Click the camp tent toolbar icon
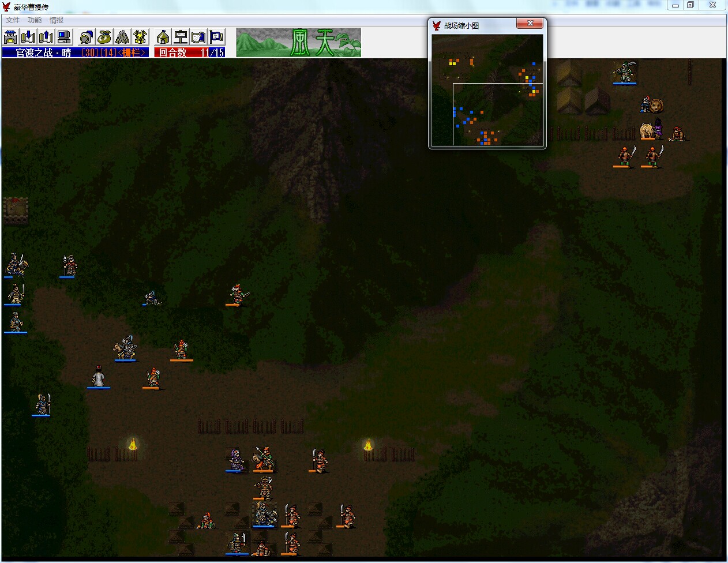The image size is (728, 563). tap(163, 37)
